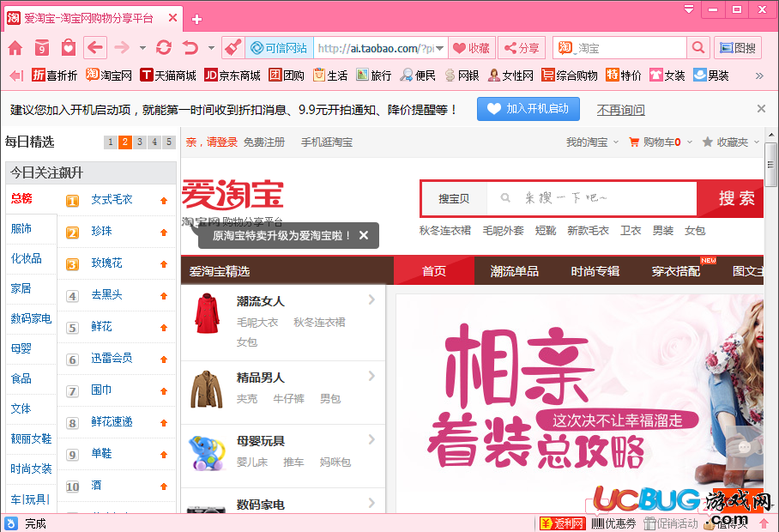Open 穿衣搭配 navigation tab
The height and width of the screenshot is (532, 779).
tap(676, 271)
